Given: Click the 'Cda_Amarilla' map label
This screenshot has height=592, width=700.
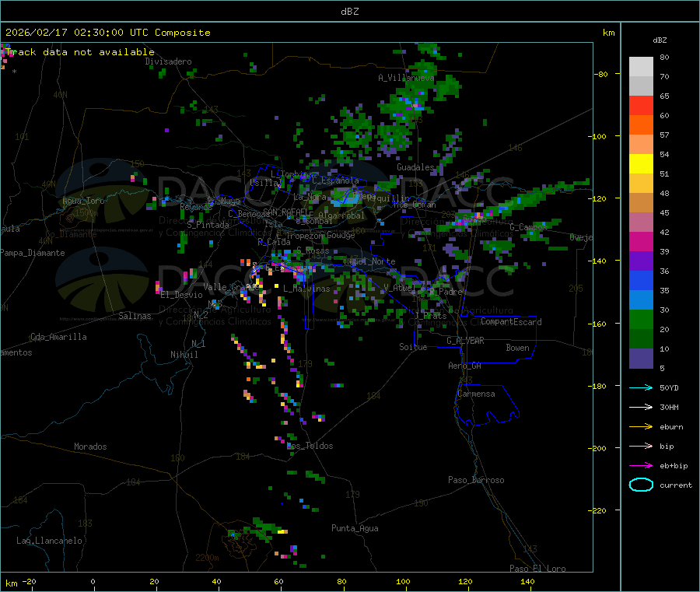Looking at the screenshot, I should [x=58, y=337].
